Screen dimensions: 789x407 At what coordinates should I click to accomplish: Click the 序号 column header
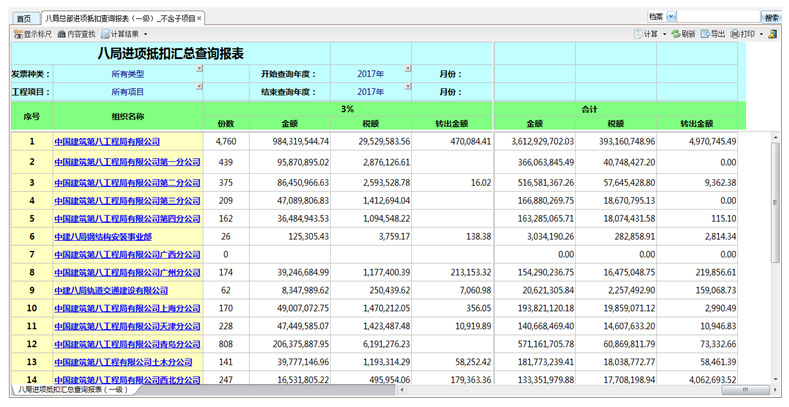32,116
